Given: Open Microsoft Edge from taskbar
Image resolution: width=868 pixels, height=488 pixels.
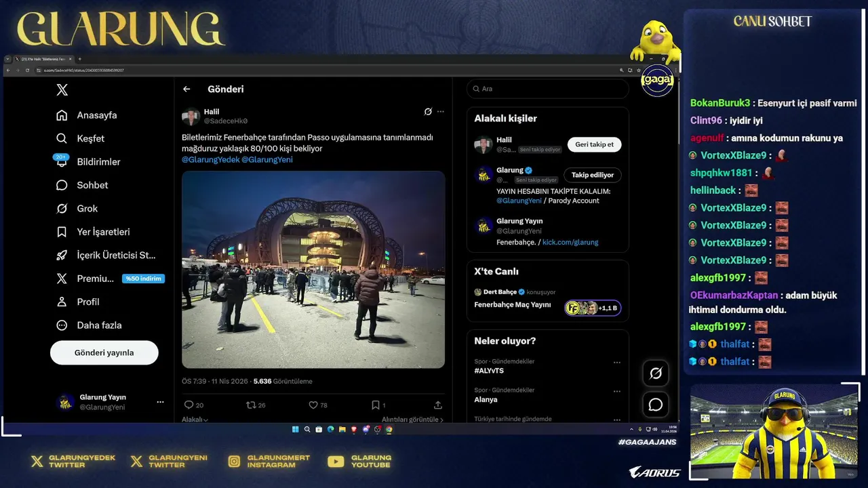Looking at the screenshot, I should point(331,429).
